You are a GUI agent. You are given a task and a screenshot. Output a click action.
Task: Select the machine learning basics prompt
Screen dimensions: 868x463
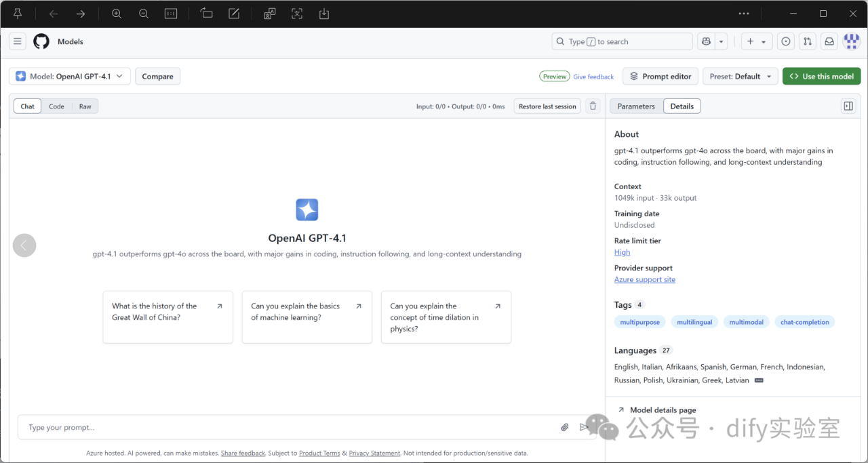pyautogui.click(x=307, y=317)
